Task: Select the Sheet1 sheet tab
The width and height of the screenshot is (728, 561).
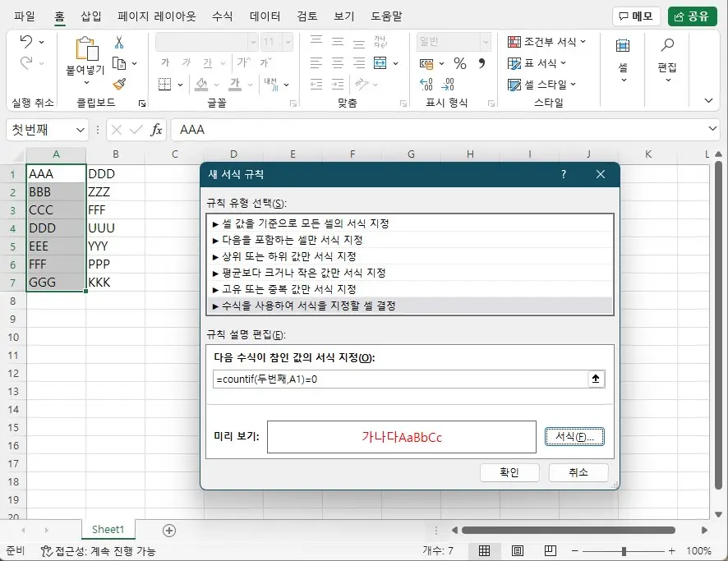Action: click(108, 531)
